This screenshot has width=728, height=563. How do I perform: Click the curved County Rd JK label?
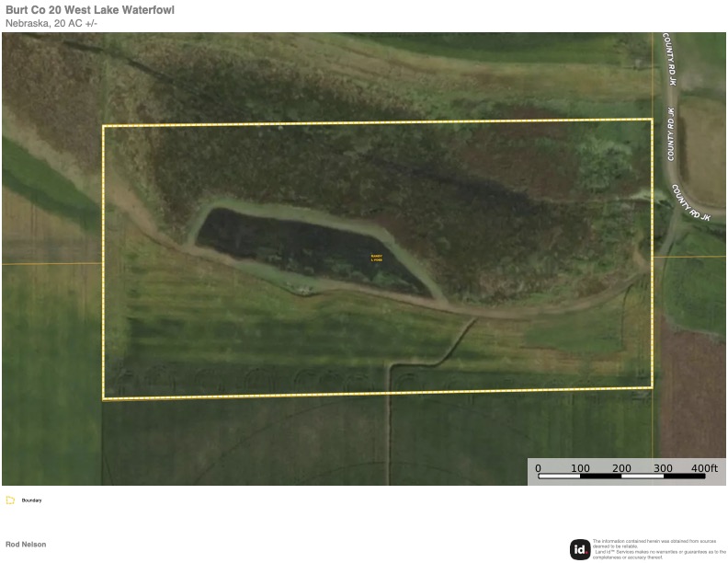(690, 202)
